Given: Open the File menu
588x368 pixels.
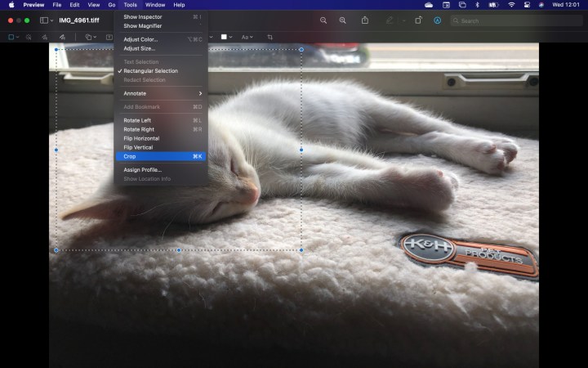Looking at the screenshot, I should pos(57,5).
